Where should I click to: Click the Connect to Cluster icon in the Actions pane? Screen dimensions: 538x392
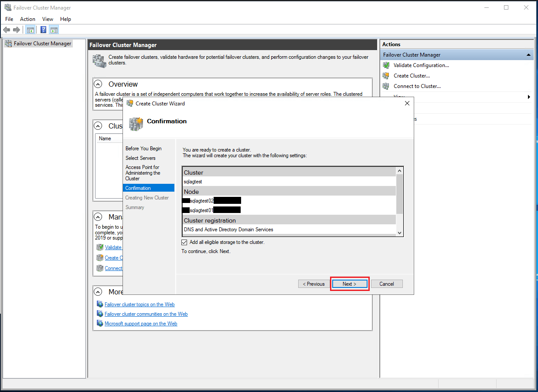click(x=386, y=86)
